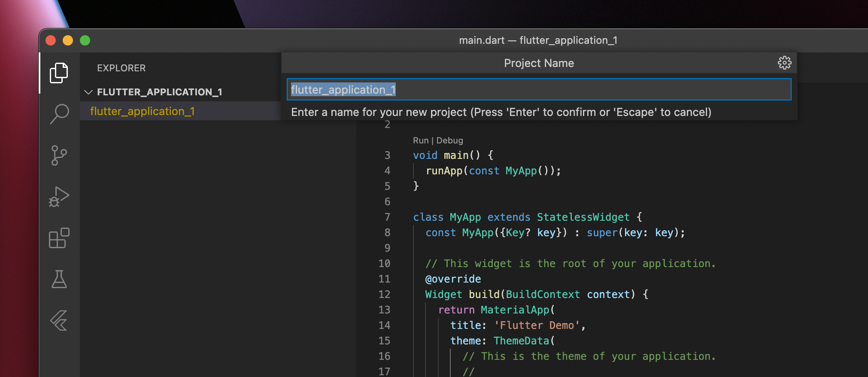
Task: Click the 'Project Name' dialog title
Action: [x=539, y=63]
